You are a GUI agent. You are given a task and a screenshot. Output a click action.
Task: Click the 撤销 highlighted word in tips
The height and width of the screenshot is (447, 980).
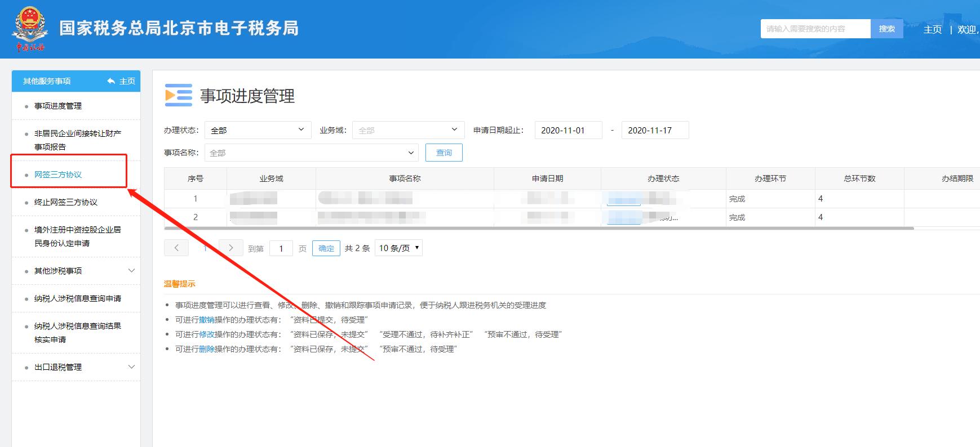[207, 320]
